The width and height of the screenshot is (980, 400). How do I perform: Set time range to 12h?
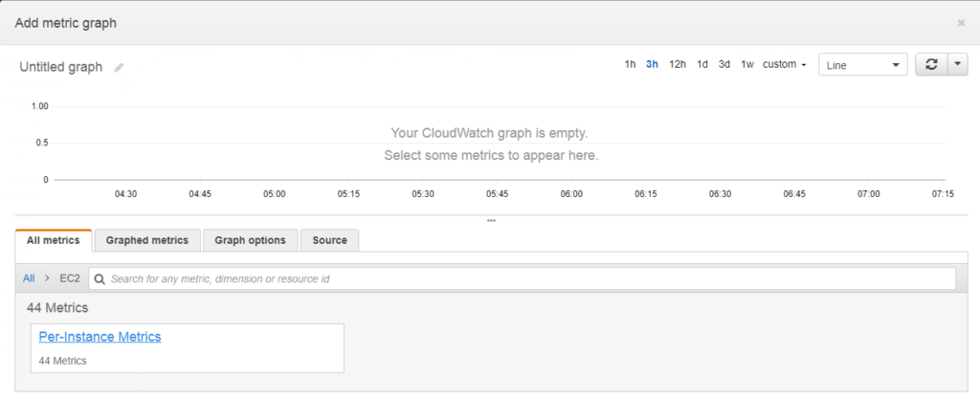coord(678,64)
